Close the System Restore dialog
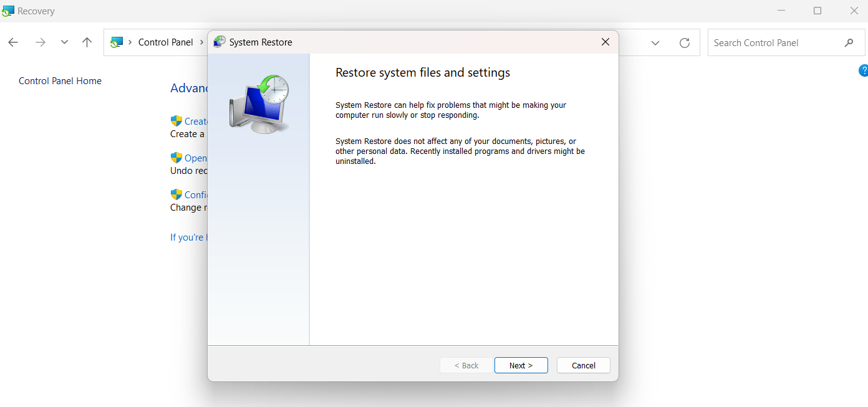Viewport: 868px width, 407px height. pyautogui.click(x=605, y=42)
